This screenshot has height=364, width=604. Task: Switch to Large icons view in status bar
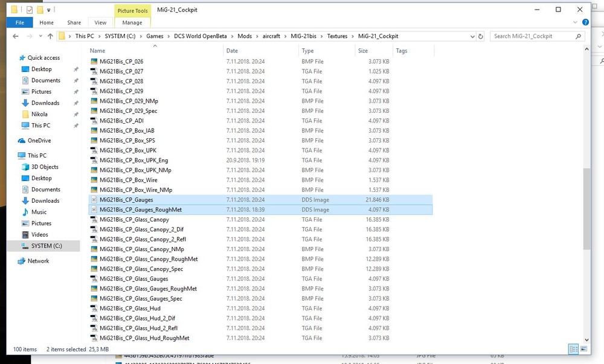pos(583,349)
